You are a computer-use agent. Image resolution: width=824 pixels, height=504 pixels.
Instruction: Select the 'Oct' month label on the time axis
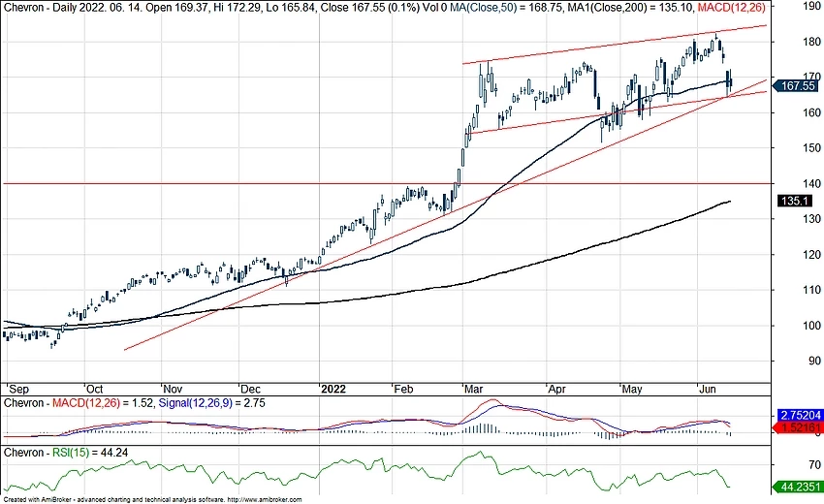coord(95,390)
